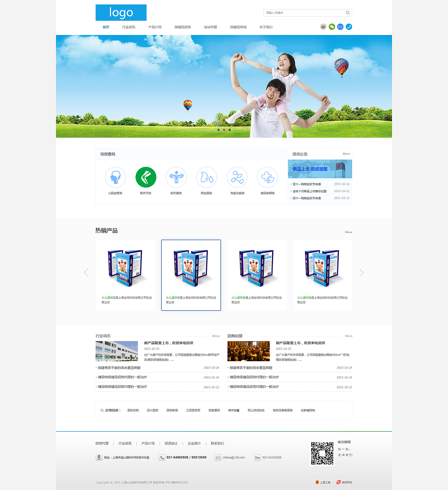Open the 骨关节类 category icon

146,177
